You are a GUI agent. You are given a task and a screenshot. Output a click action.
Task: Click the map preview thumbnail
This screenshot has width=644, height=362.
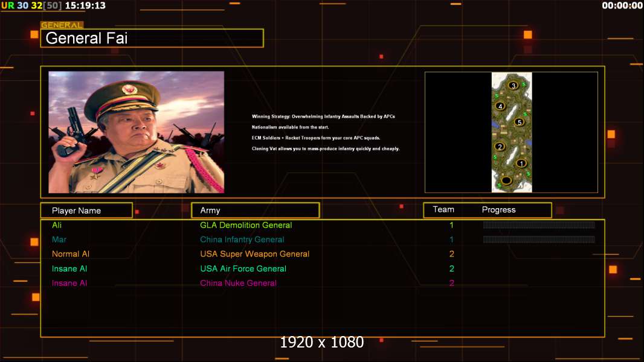point(511,132)
